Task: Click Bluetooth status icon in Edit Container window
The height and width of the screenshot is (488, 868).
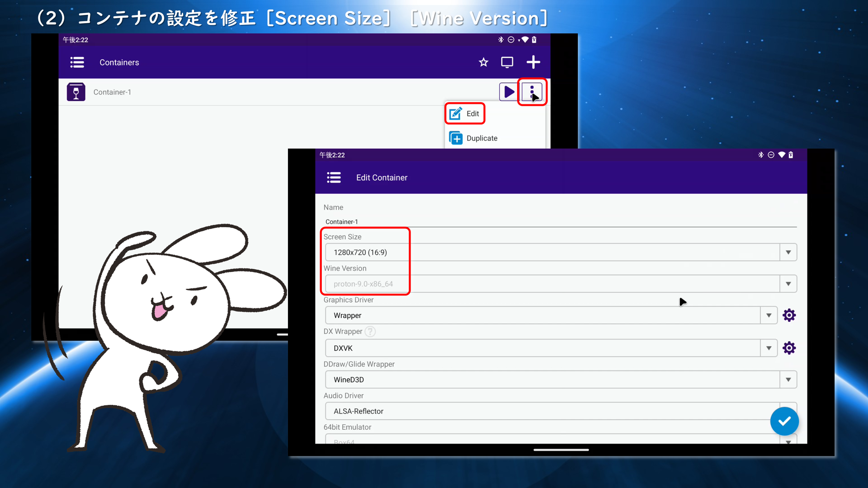Action: [761, 155]
